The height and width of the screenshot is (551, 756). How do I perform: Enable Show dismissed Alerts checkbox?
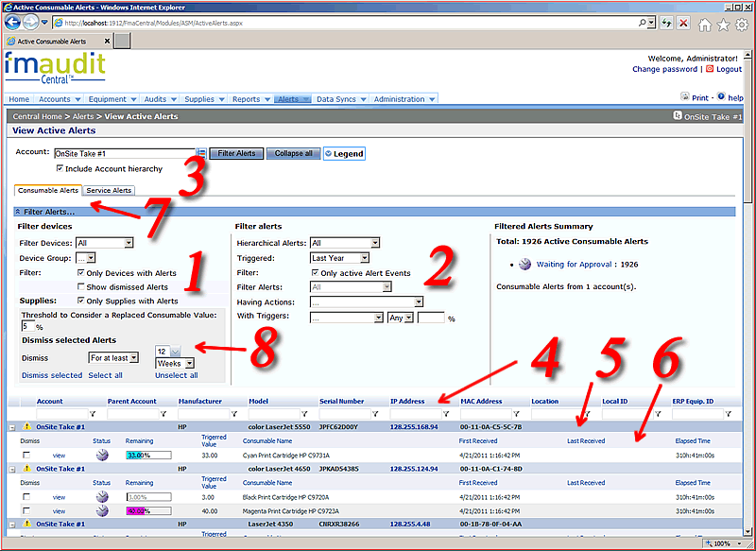click(80, 286)
